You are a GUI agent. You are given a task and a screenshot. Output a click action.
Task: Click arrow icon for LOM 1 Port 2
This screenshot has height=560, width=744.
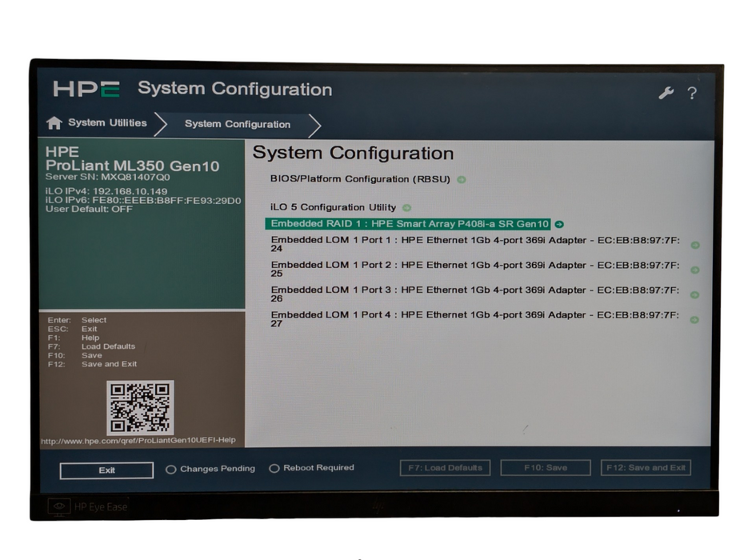pyautogui.click(x=694, y=270)
